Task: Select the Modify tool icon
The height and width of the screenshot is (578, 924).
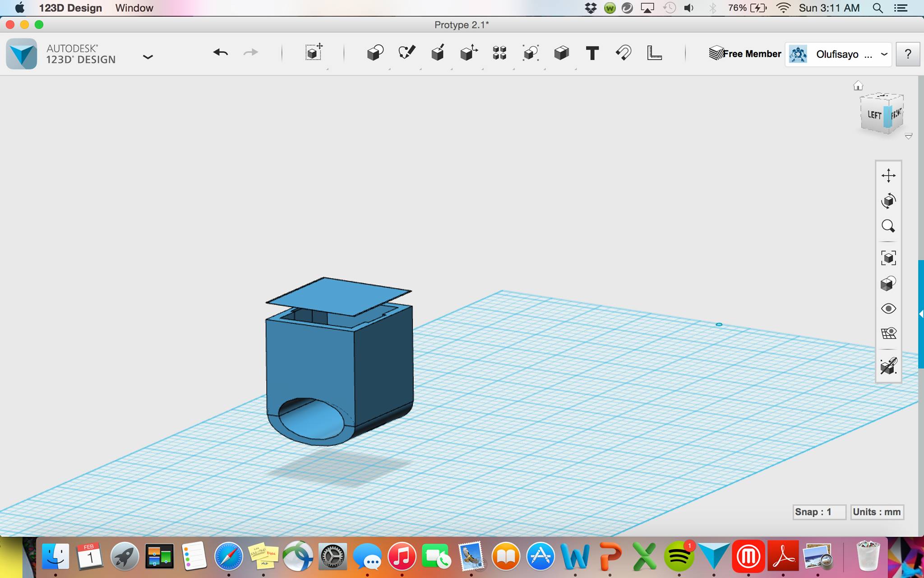Action: click(x=468, y=53)
